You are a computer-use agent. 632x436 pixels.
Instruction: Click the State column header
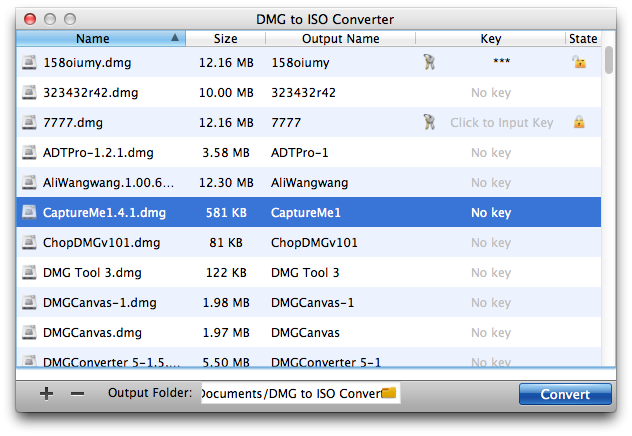[x=582, y=39]
